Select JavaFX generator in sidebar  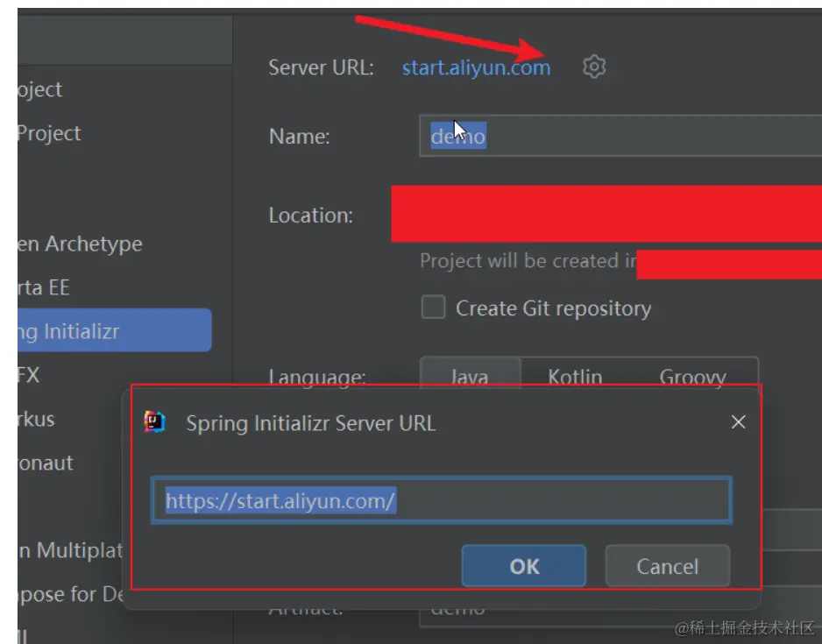[29, 375]
